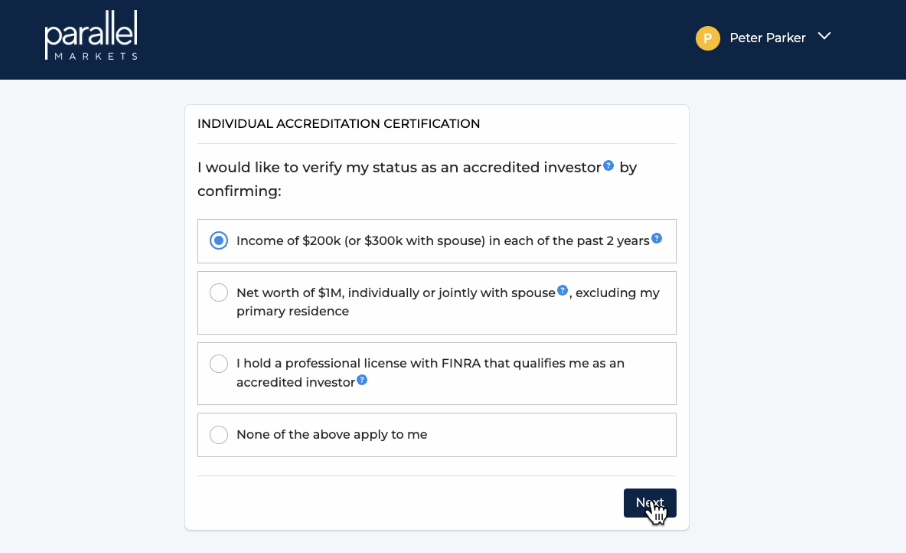Select the Income of $200k radio button
Viewport: 906px width, 553px height.
click(x=218, y=240)
